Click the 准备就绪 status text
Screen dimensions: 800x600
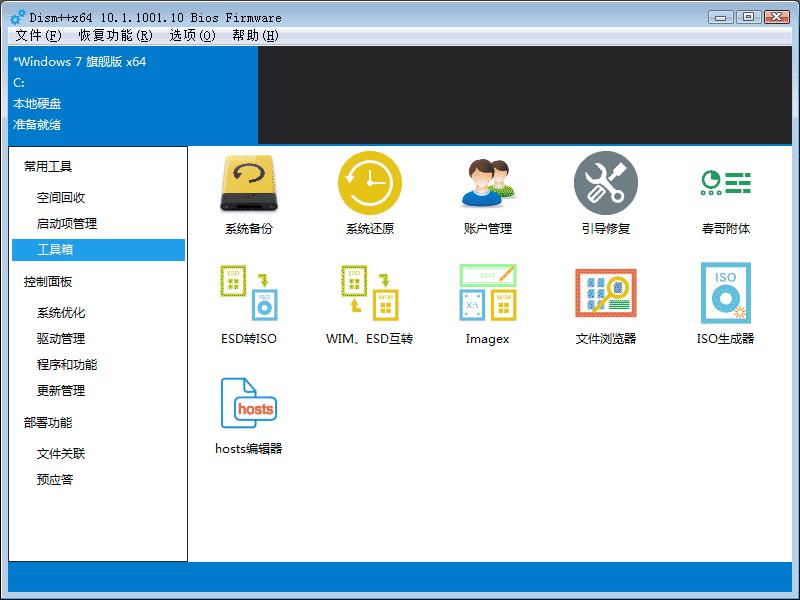point(37,124)
